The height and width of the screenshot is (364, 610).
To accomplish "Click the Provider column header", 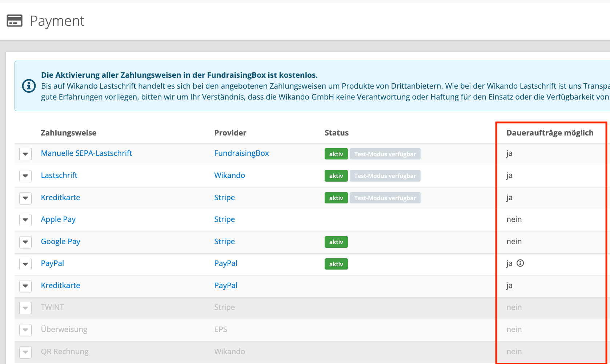I will [x=230, y=133].
